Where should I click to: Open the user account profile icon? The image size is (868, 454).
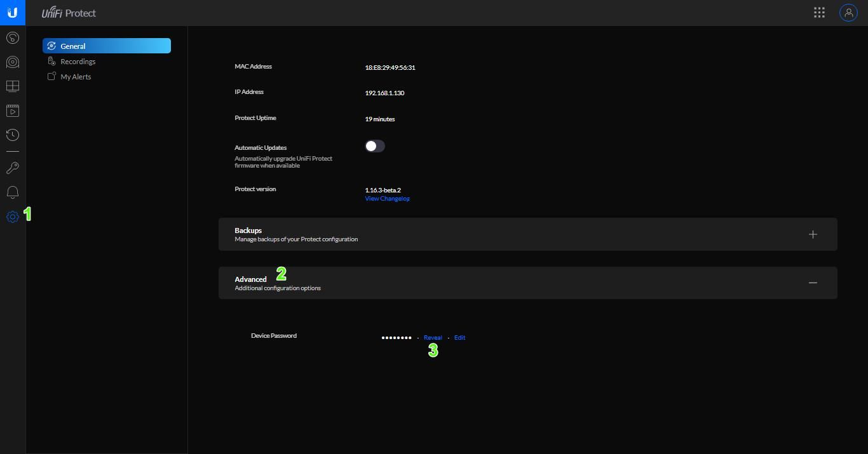[x=848, y=13]
